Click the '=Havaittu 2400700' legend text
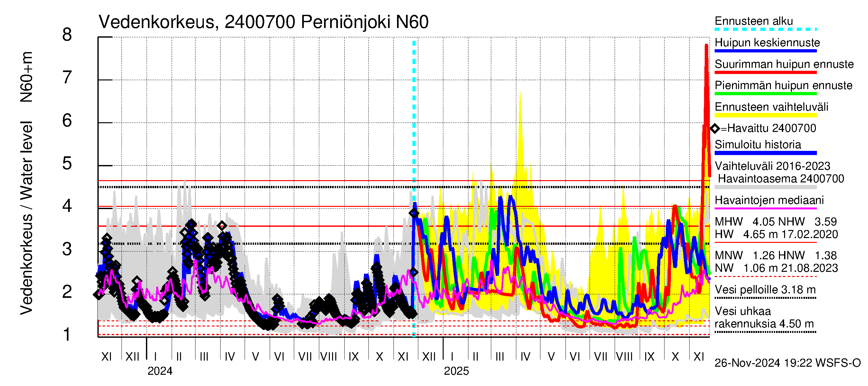 [768, 128]
